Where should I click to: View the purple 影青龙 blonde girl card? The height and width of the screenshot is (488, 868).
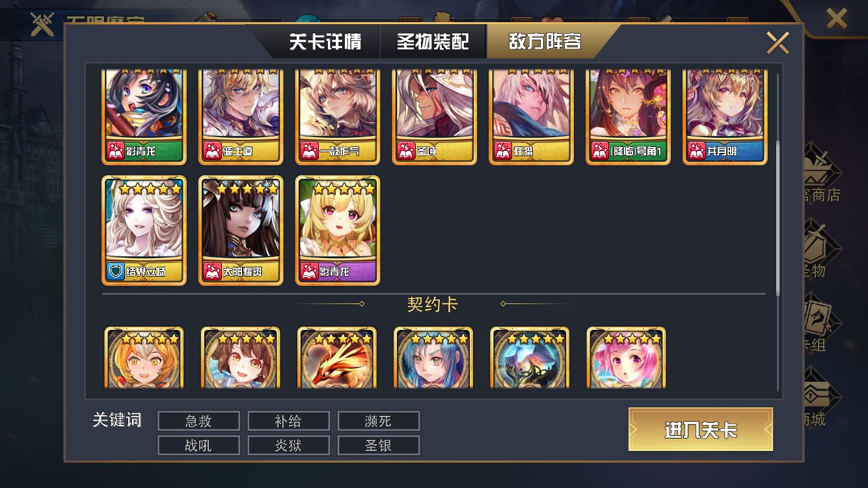[x=338, y=230]
